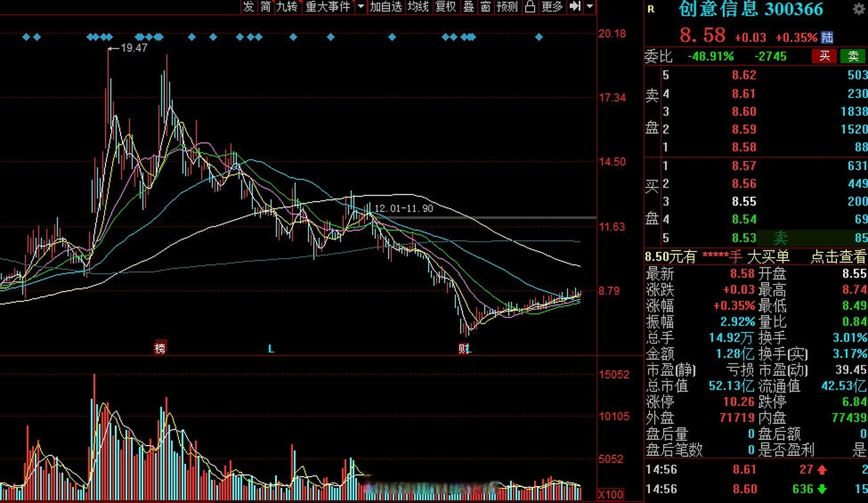Screen dimensions: 868x503
Task: Click the green 卖 sell button
Action: pos(853,56)
